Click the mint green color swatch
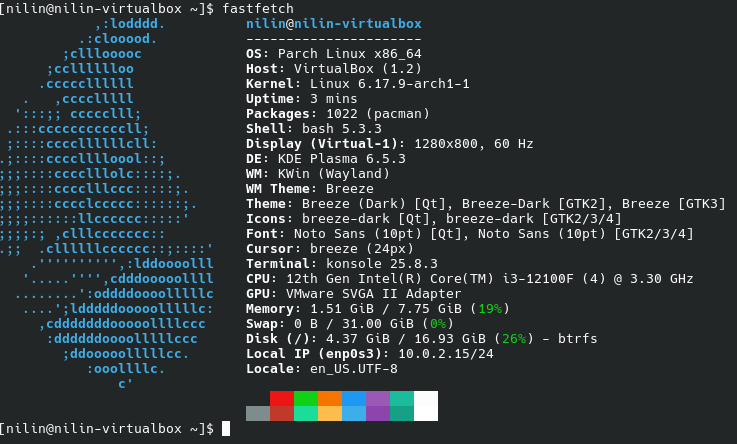The height and width of the screenshot is (444, 737). pyautogui.click(x=306, y=413)
